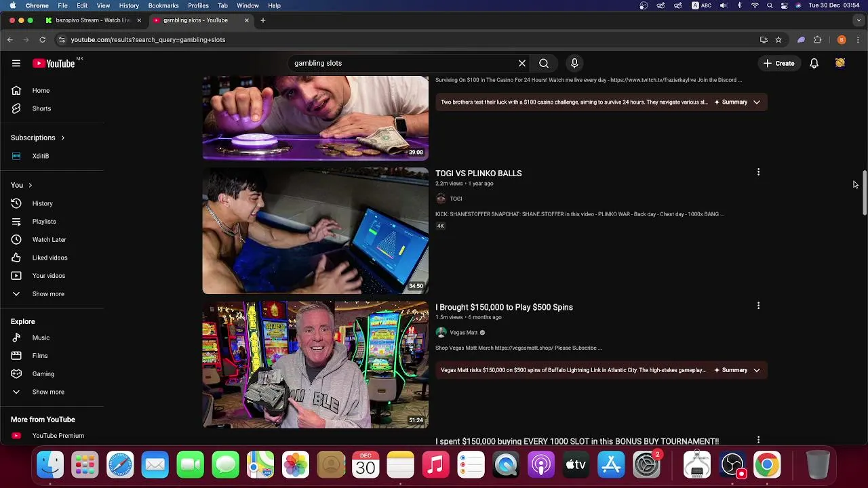Open the Chrome File menu
Viewport: 868px width, 488px height.
point(62,5)
